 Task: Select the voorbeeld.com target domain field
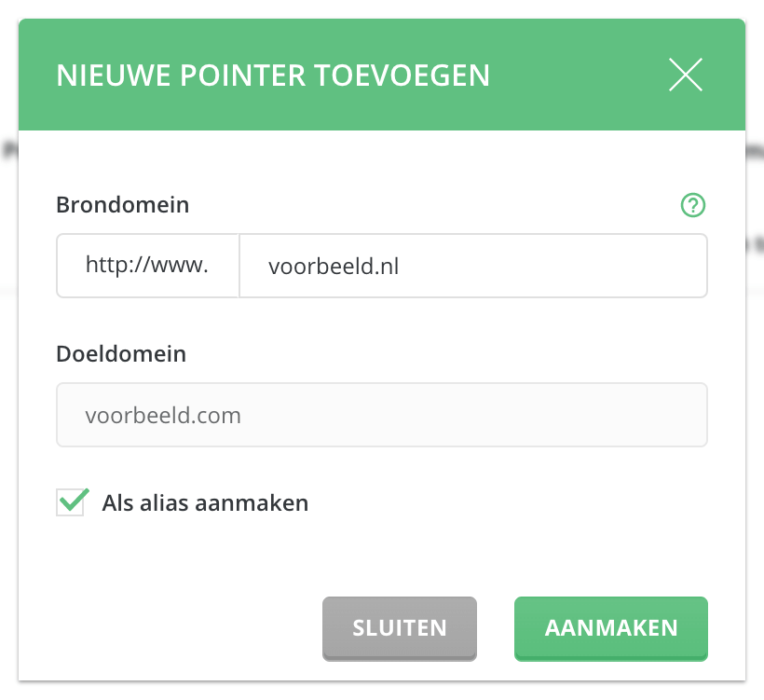[x=382, y=415]
